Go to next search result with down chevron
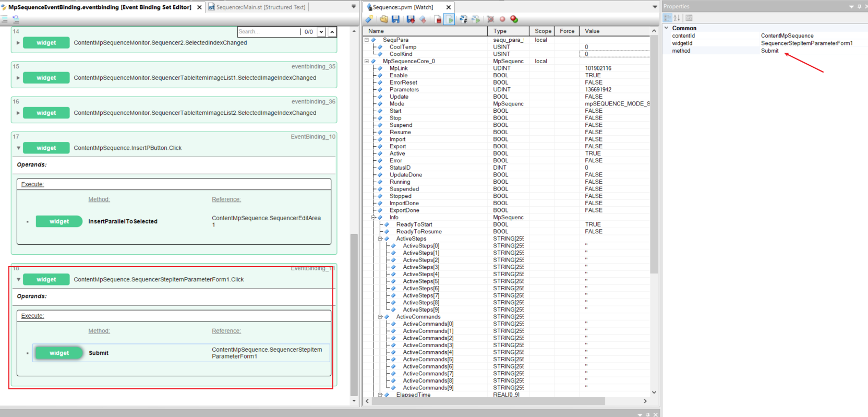This screenshot has height=417, width=868. point(321,32)
